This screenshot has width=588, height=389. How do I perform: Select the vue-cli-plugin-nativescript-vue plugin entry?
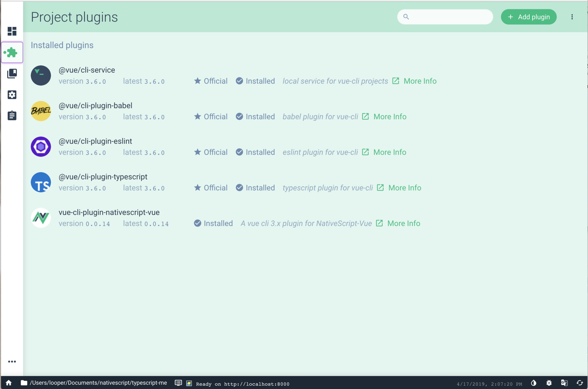(x=109, y=212)
